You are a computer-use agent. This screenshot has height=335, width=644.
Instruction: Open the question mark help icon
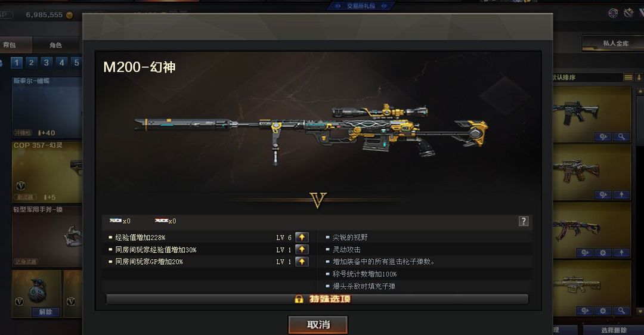click(x=524, y=221)
